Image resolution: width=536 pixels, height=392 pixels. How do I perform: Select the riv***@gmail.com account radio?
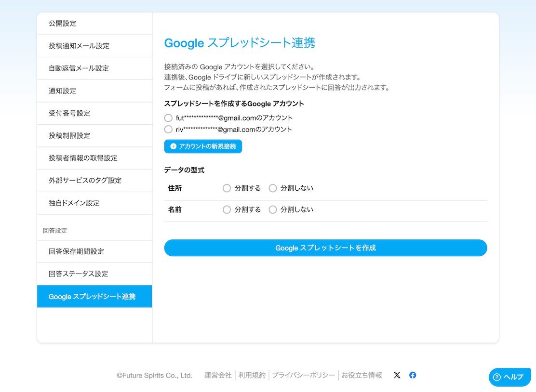click(x=168, y=130)
